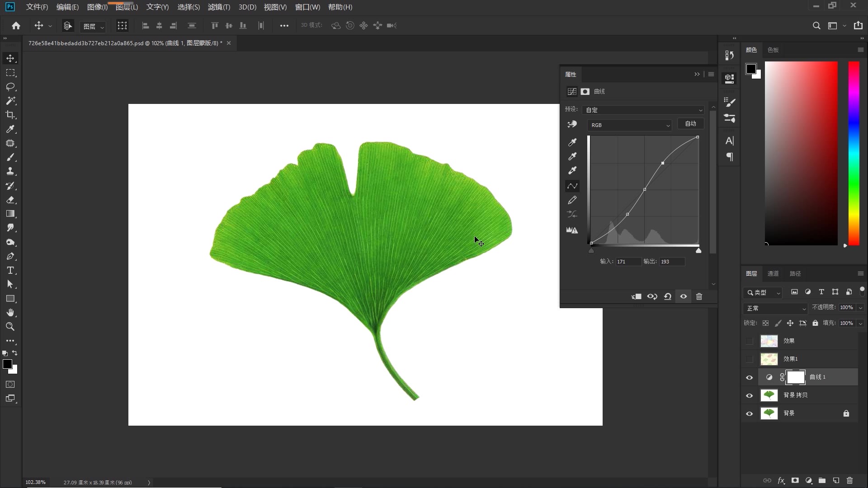Click the delete adjustment layer trash icon

[x=699, y=296]
